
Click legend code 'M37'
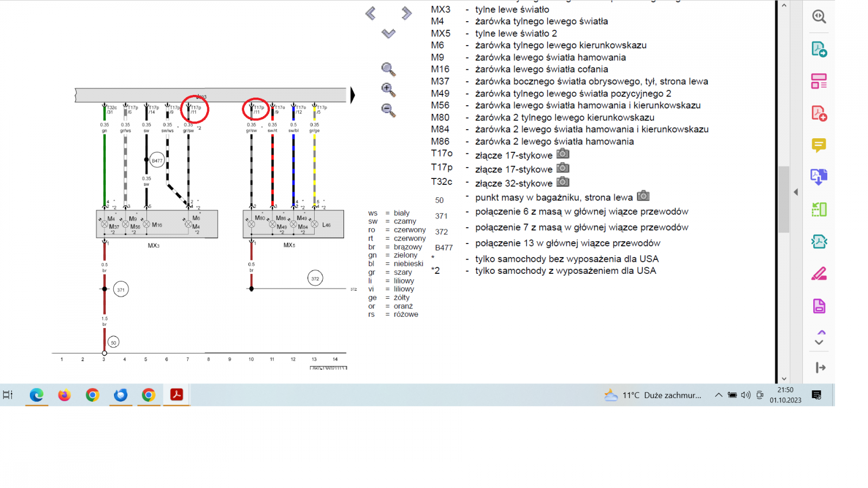(440, 81)
